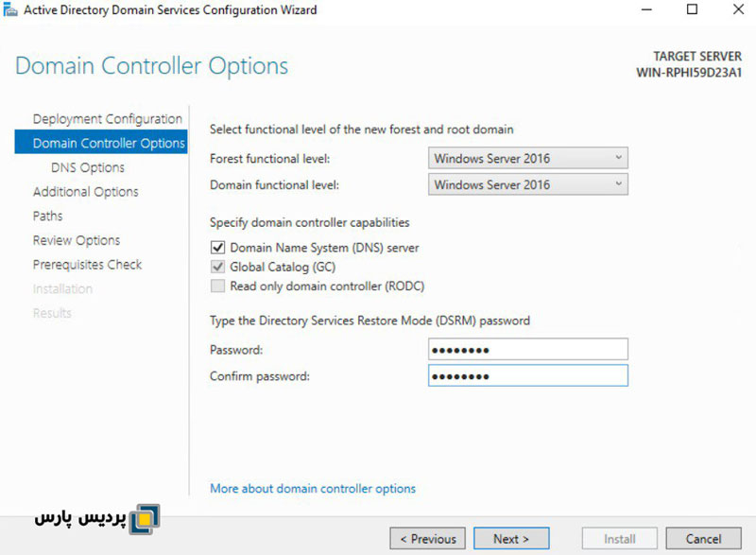This screenshot has width=756, height=555.
Task: Go to Prerequisites Check step
Action: point(87,264)
